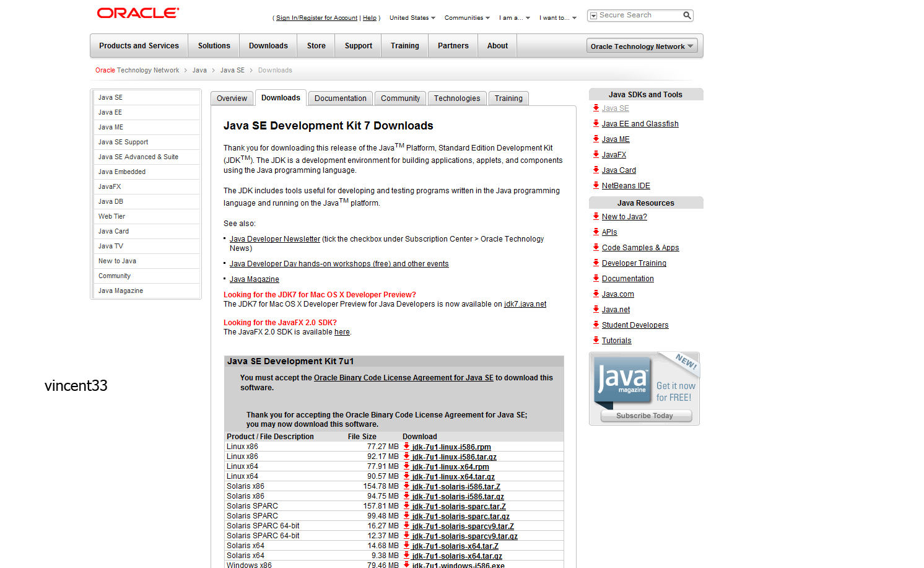Open Oracle Binary Code License Agreement link
Screen dimensions: 924x568
tap(404, 378)
